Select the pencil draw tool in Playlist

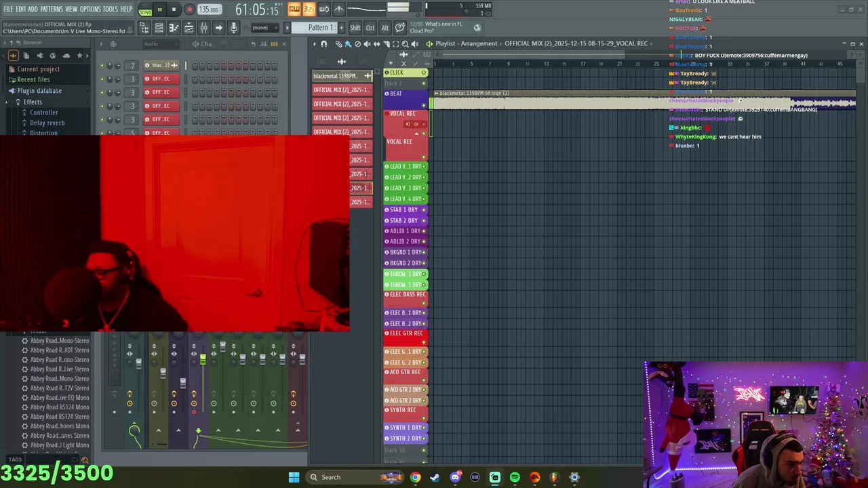click(339, 44)
